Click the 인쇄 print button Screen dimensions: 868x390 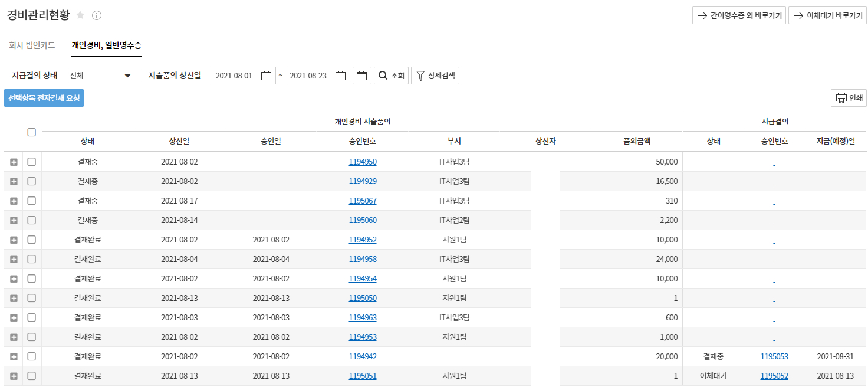(849, 98)
